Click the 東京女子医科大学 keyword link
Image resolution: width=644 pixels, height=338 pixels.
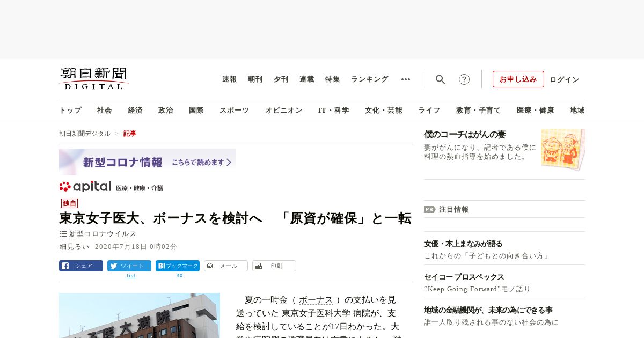coord(316,313)
